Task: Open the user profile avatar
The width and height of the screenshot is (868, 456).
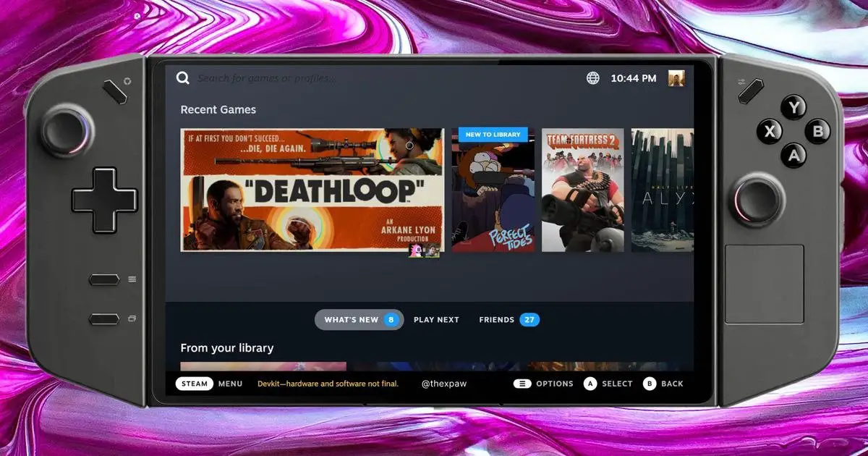Action: coord(676,78)
